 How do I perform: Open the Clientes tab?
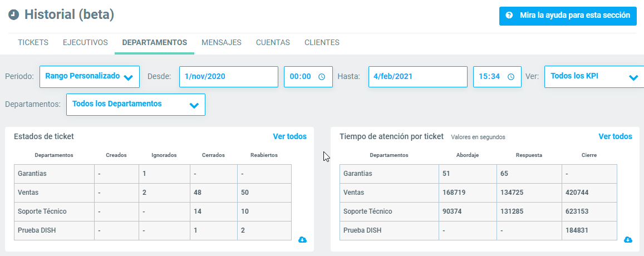322,42
